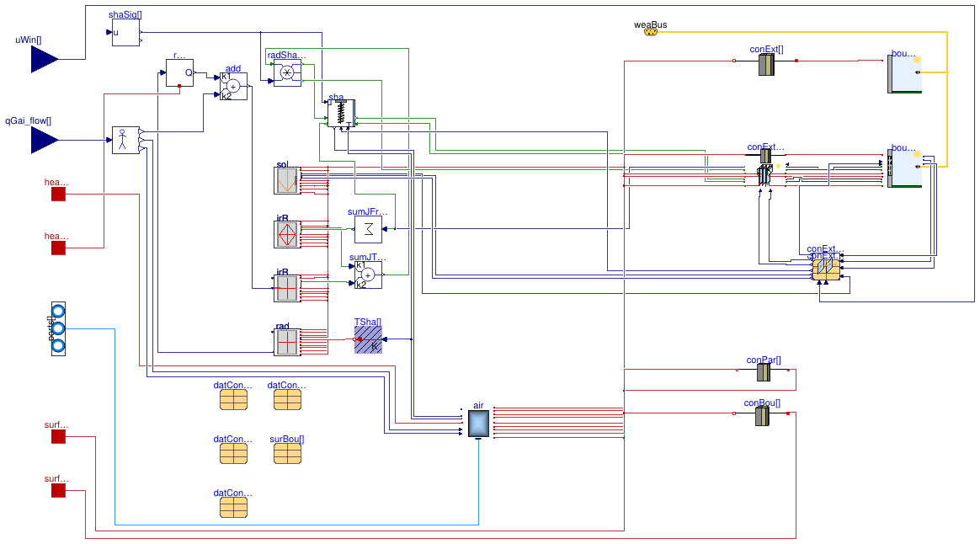980x544 pixels.
Task: Click the shaSig[] block with u input
Action: coord(125,33)
